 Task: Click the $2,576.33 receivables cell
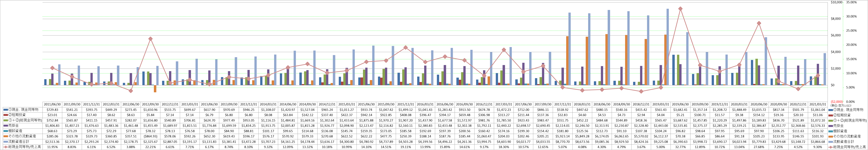(x=818, y=126)
